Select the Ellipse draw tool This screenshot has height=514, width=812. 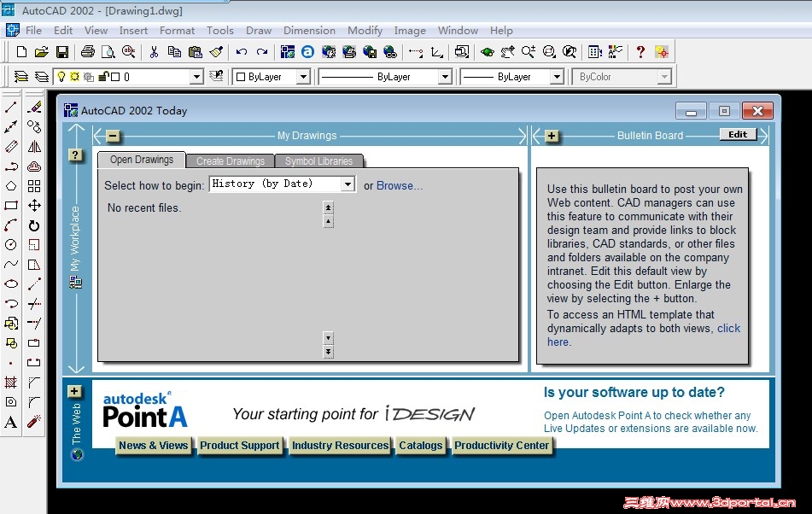coord(11,284)
